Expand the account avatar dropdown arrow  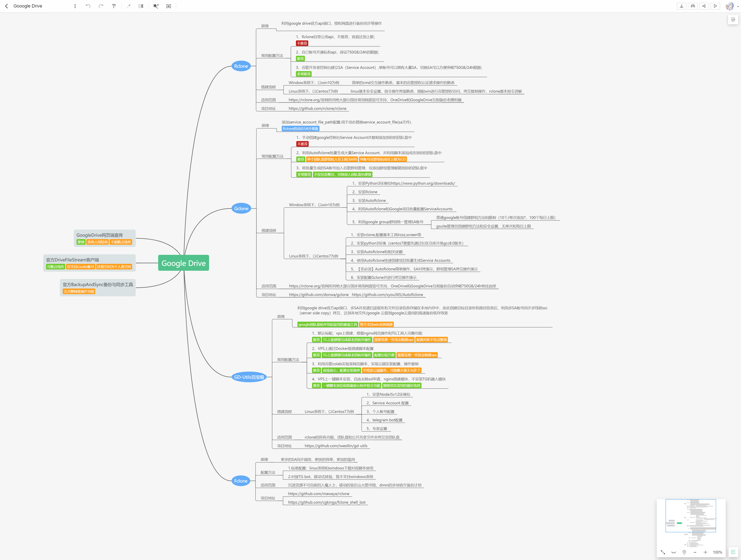point(738,6)
